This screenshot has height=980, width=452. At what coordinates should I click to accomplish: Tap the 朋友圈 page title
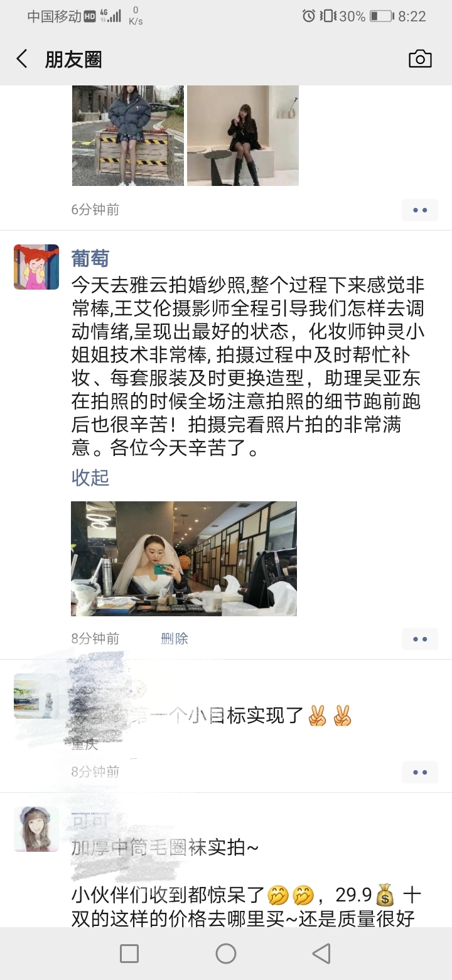(73, 60)
